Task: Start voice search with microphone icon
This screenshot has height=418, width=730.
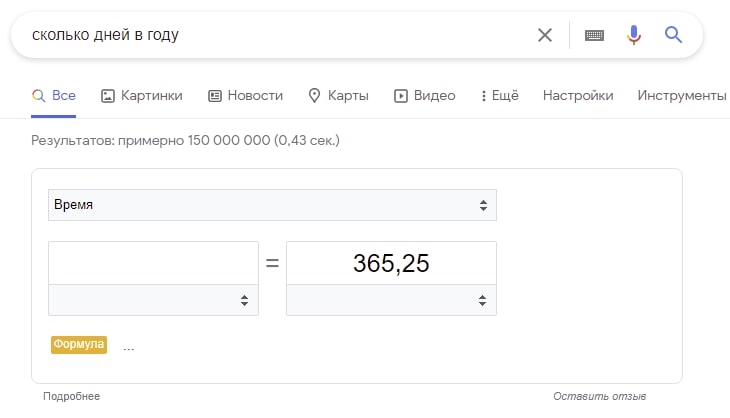Action: tap(633, 35)
